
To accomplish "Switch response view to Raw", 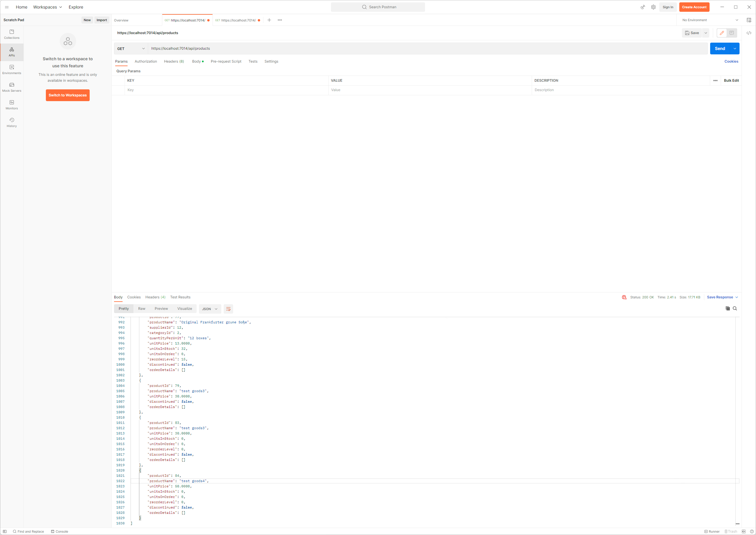I will [x=142, y=309].
